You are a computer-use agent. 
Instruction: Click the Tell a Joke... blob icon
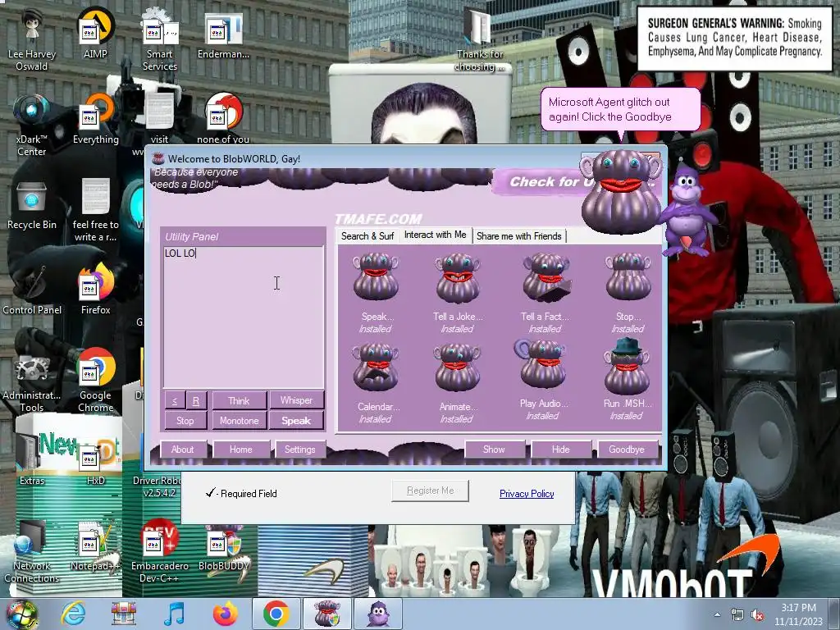458,277
